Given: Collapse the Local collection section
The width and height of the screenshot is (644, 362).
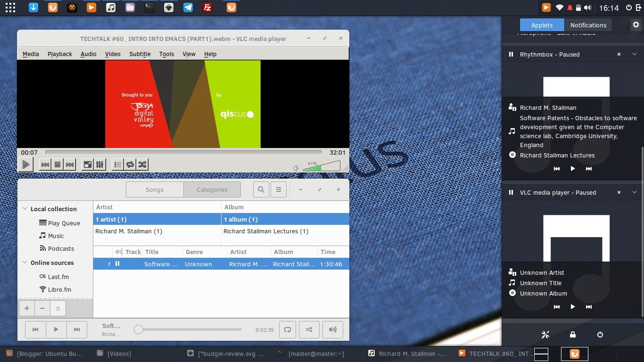Looking at the screenshot, I should click(25, 208).
